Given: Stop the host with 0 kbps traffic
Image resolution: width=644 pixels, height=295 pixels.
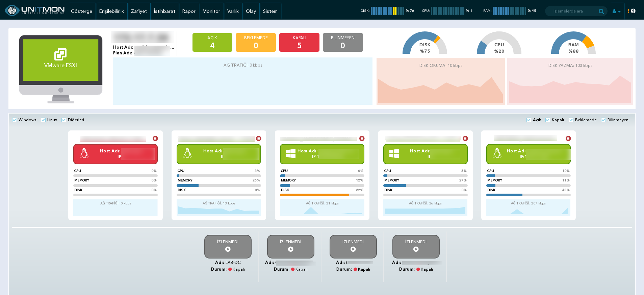Looking at the screenshot, I should click(155, 139).
